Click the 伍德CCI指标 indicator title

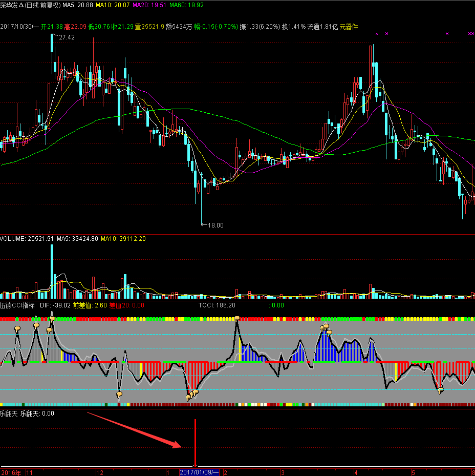[x=17, y=305]
